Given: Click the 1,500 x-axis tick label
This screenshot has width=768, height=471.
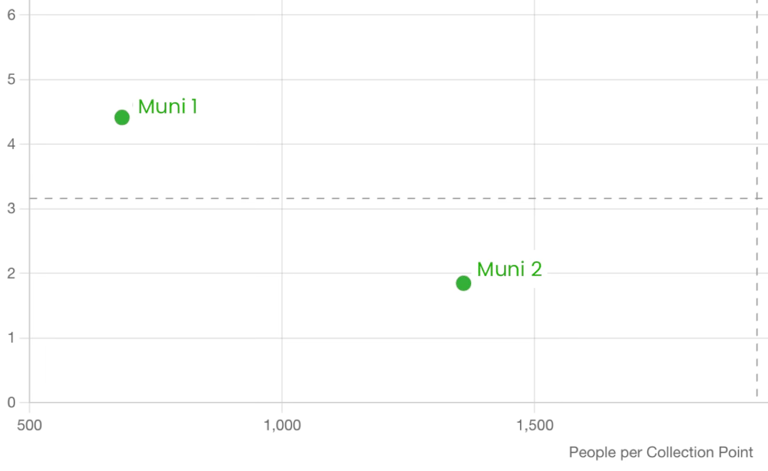Looking at the screenshot, I should point(534,425).
